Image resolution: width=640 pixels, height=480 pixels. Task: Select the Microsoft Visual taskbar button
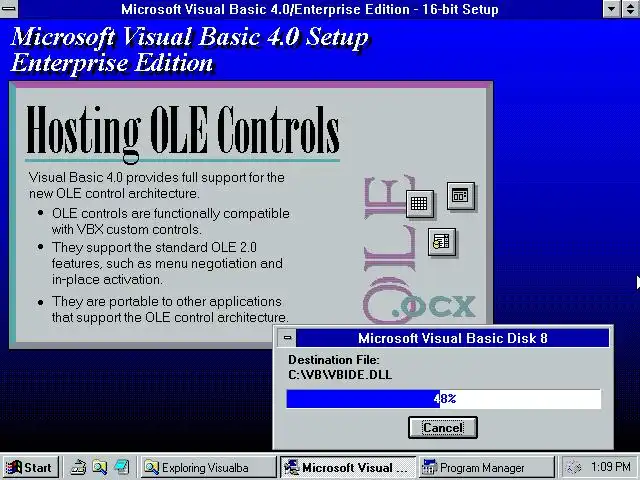tap(348, 467)
